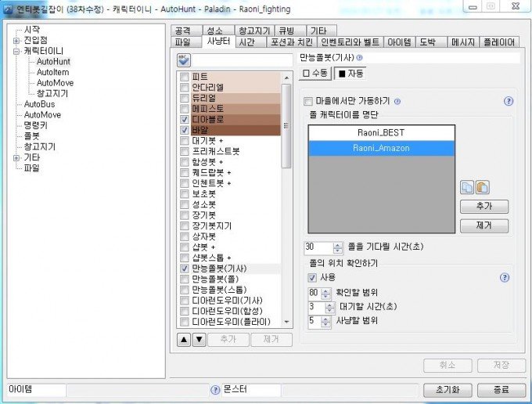Click the move-up arrow below the bot list
This screenshot has height=404, width=532.
click(x=184, y=339)
